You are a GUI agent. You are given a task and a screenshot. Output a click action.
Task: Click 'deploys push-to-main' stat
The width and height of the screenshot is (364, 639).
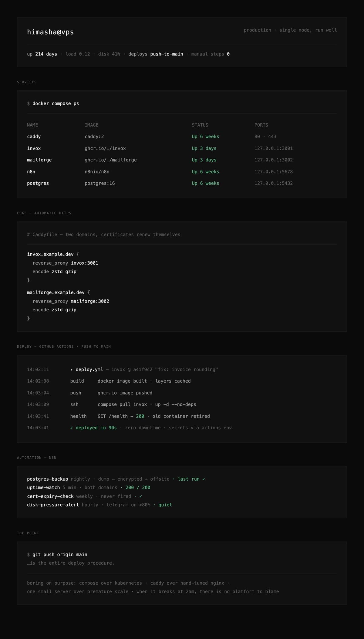pos(156,54)
